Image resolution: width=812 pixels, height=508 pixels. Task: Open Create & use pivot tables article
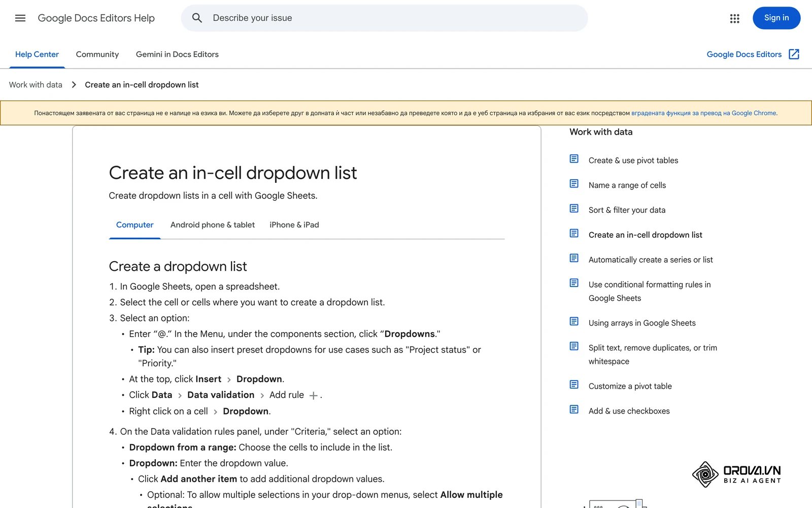coord(633,161)
